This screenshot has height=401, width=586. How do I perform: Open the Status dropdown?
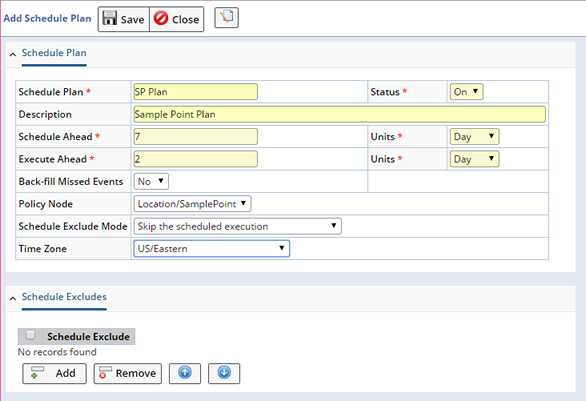(466, 92)
